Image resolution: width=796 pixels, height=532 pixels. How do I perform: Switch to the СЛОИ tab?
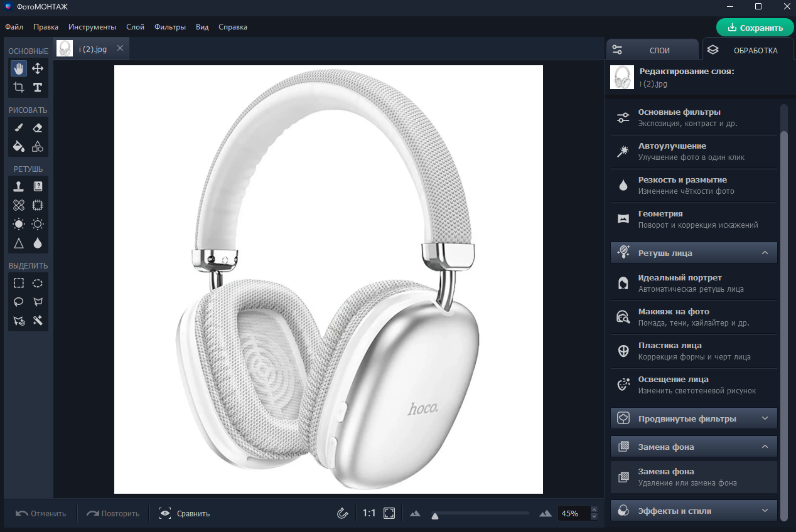point(652,50)
